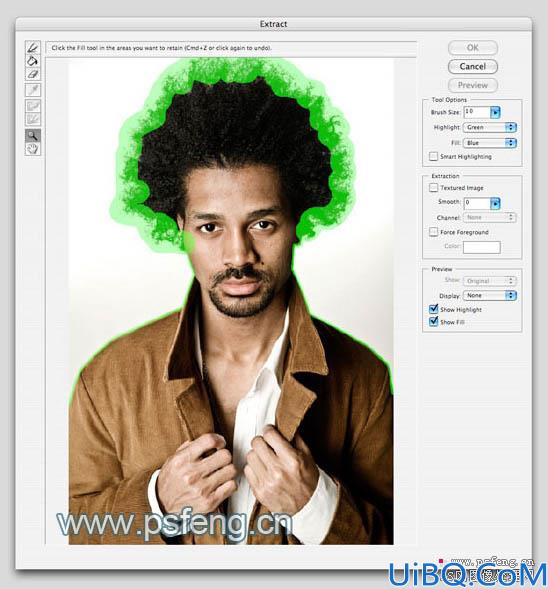Select the Eyedropper tool

tap(33, 90)
